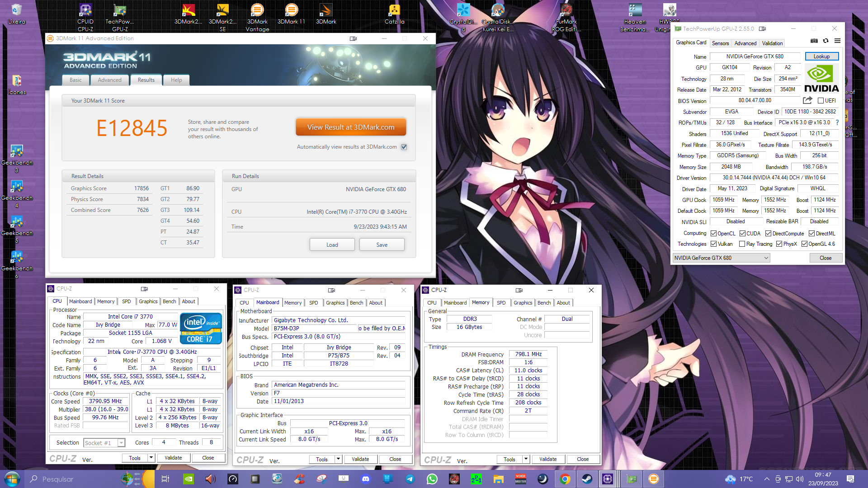Click the Task View taskbar icon
This screenshot has width=868, height=488.
165,479
